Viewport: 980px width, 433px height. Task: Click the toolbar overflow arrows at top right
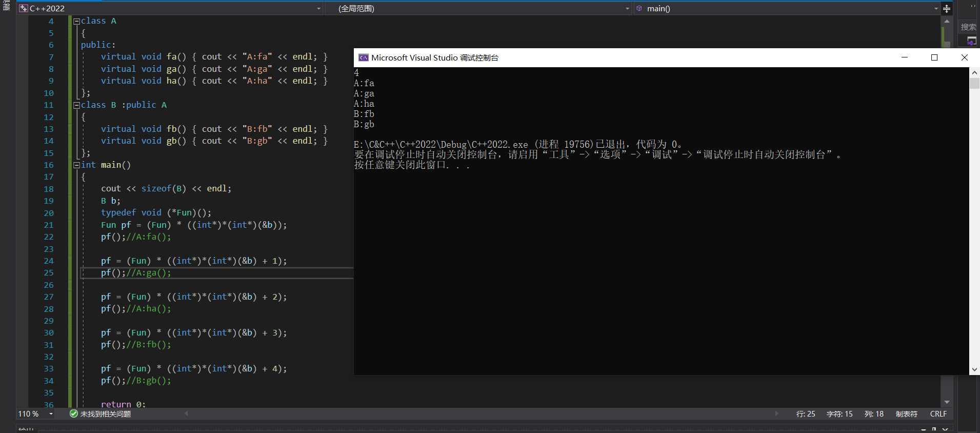pyautogui.click(x=973, y=6)
